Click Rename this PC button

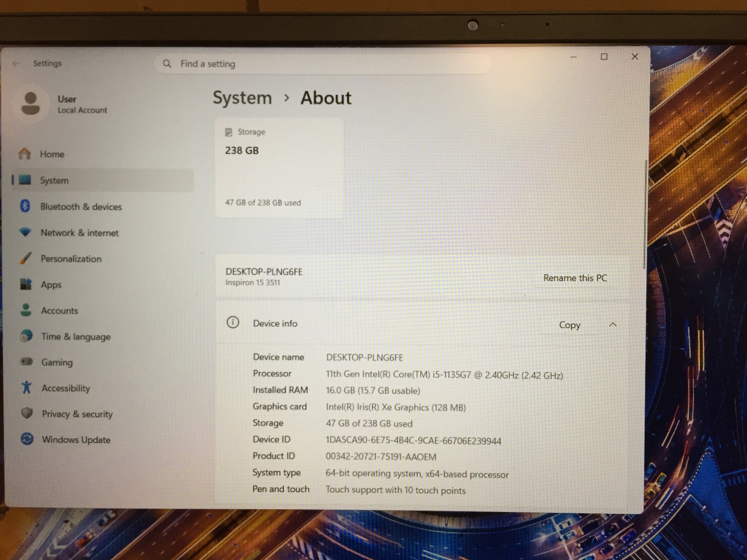[575, 278]
